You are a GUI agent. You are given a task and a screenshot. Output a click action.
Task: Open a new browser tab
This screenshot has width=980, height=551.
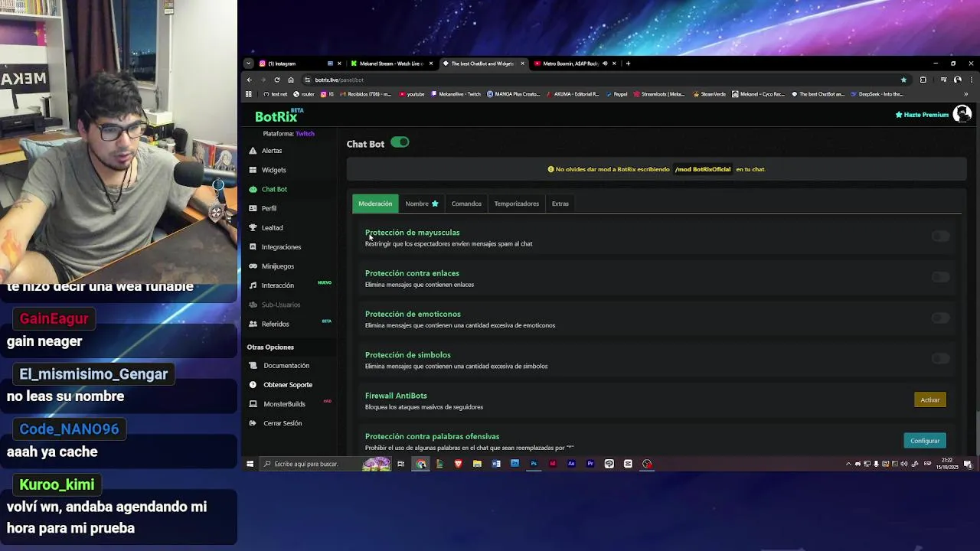click(x=628, y=64)
